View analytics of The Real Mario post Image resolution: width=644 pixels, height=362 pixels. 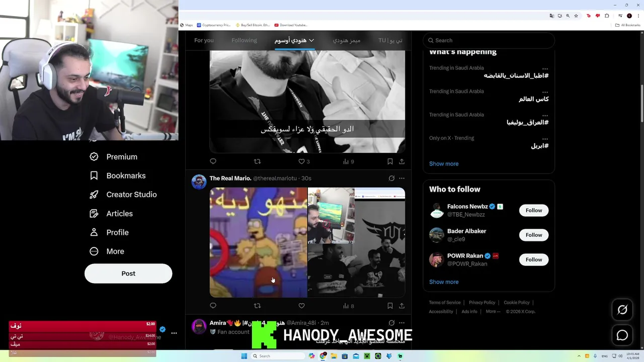pos(348,306)
